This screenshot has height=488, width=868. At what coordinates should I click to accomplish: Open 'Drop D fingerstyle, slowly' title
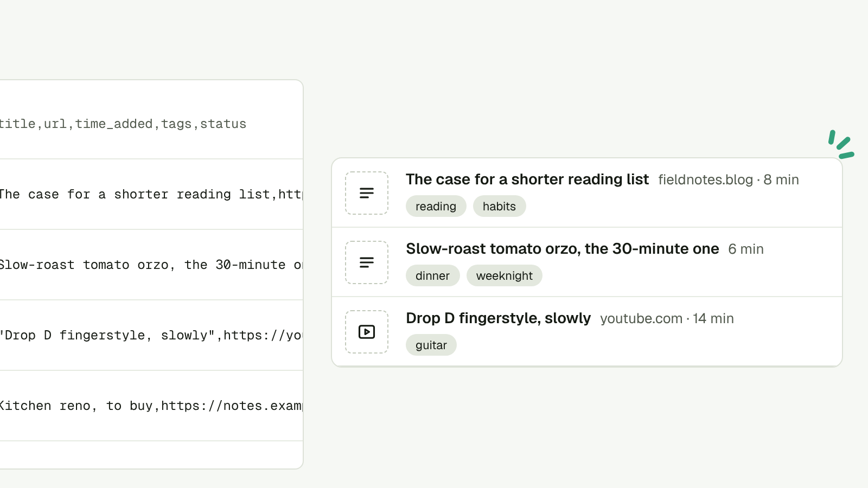click(x=498, y=318)
